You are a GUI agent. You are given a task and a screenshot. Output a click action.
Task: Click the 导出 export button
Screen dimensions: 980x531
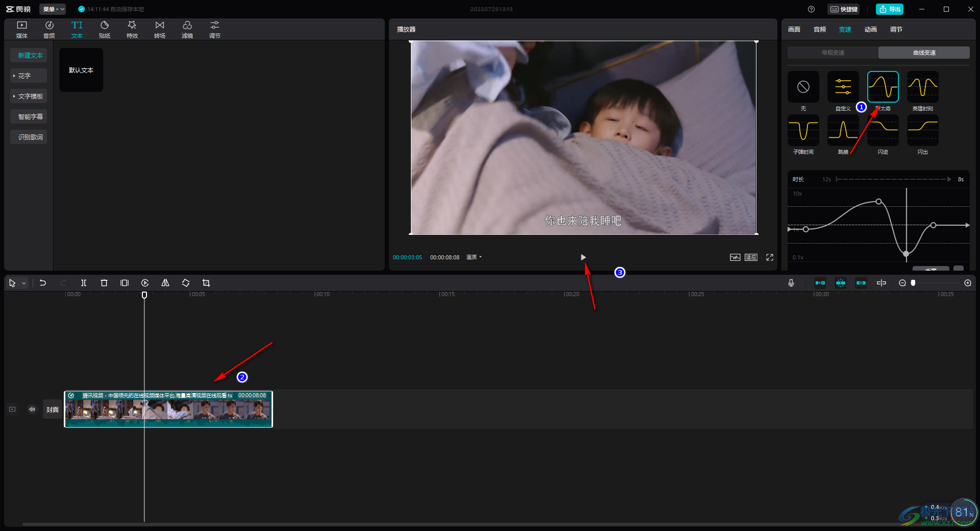(890, 9)
